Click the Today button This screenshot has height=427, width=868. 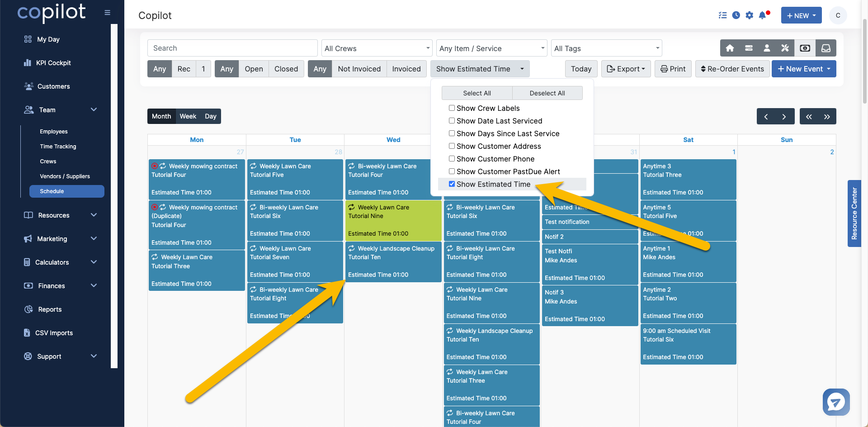[x=581, y=69]
